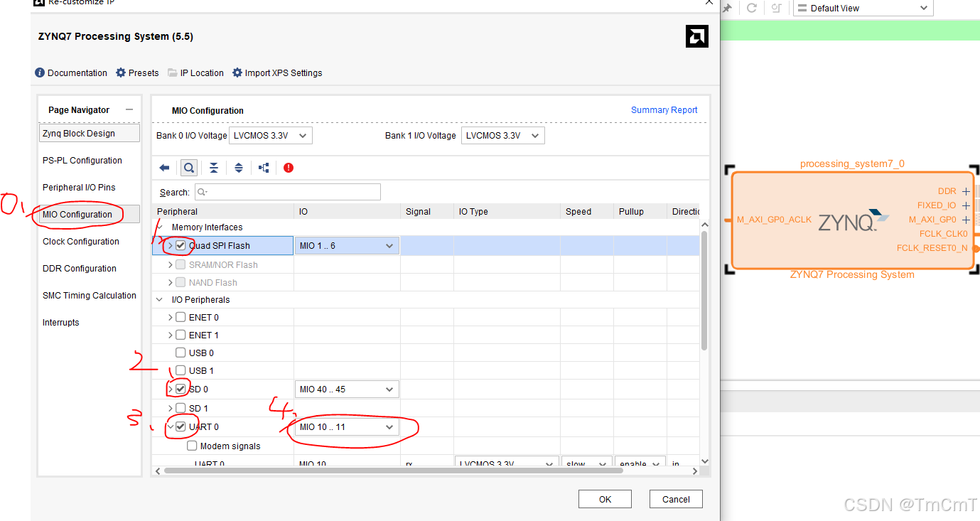Go to SMC Timing Calculation page
Screen dimensions: 980x521
pyautogui.click(x=90, y=296)
